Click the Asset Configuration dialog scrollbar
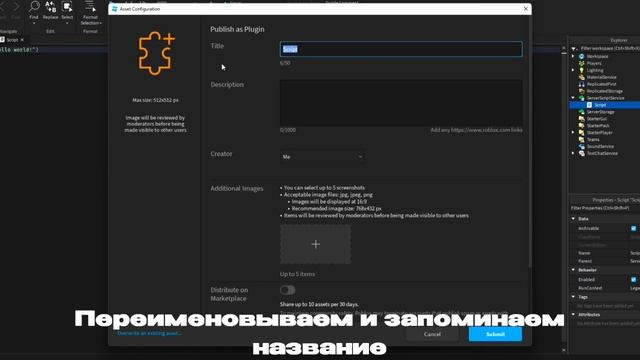The width and height of the screenshot is (640, 360). [530, 143]
